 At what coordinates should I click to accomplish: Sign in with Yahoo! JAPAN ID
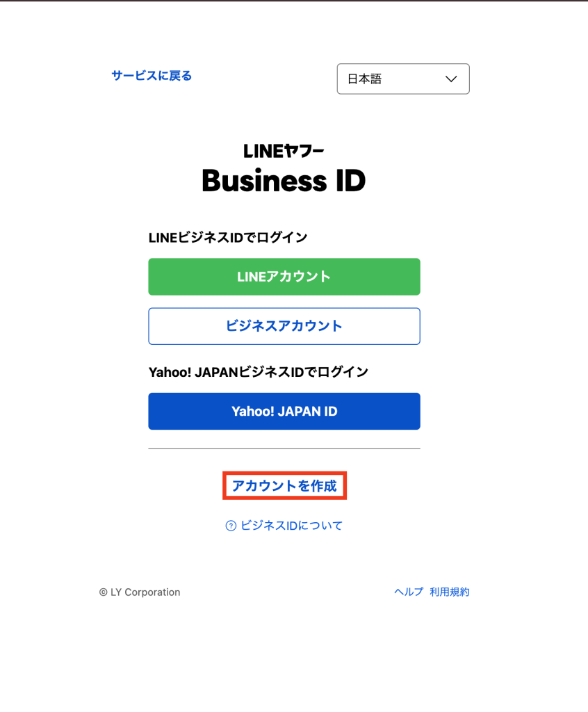(x=284, y=412)
